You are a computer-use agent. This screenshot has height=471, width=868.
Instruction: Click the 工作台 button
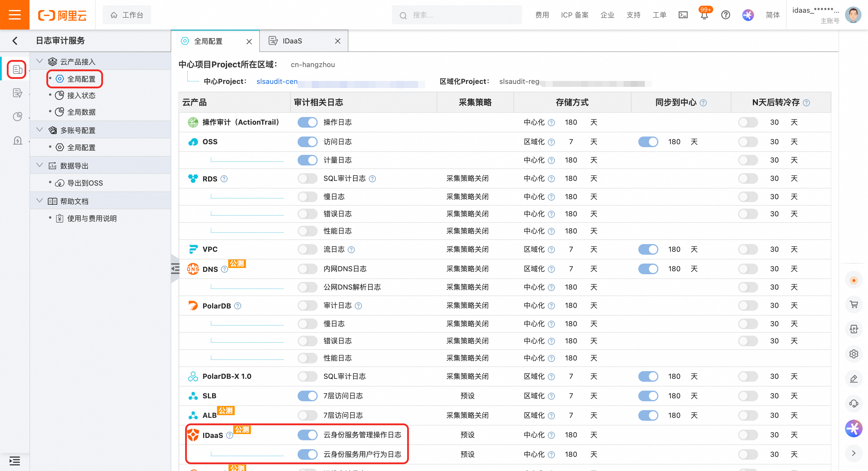[x=127, y=15]
